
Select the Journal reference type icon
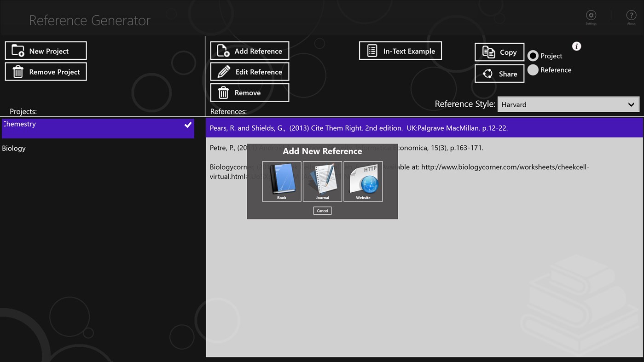[322, 181]
